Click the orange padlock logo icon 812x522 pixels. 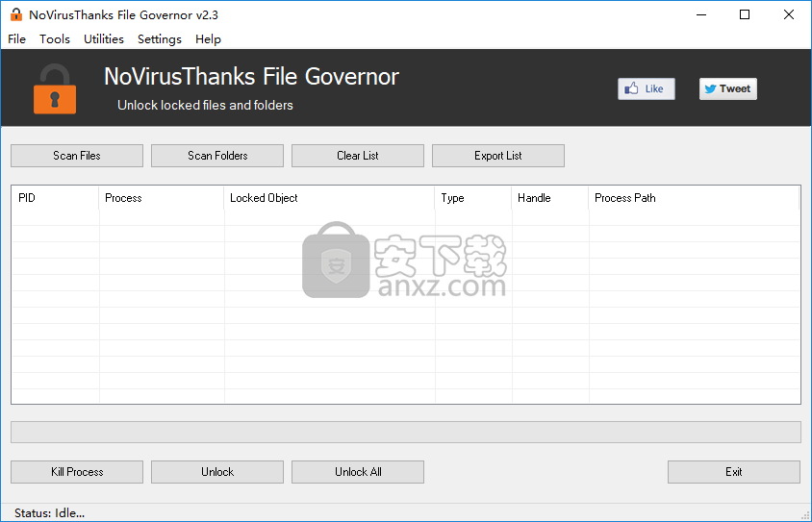pyautogui.click(x=55, y=89)
